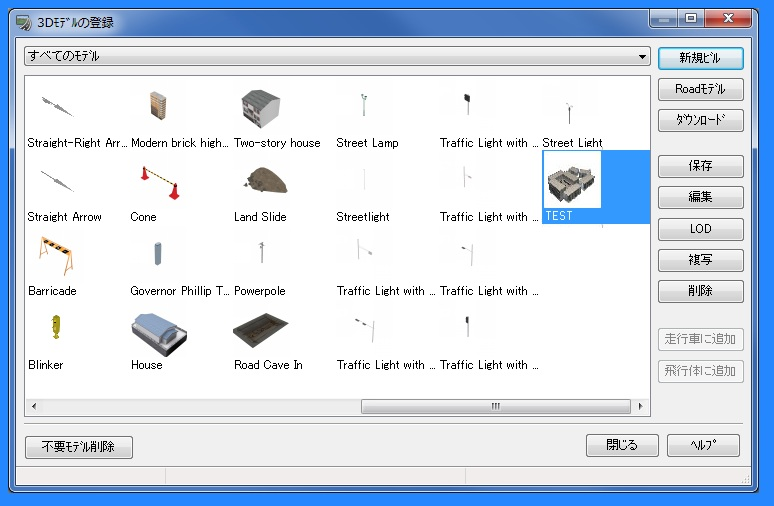774x506 pixels.
Task: Open the すべてのモデル category dropdown
Action: coord(337,56)
